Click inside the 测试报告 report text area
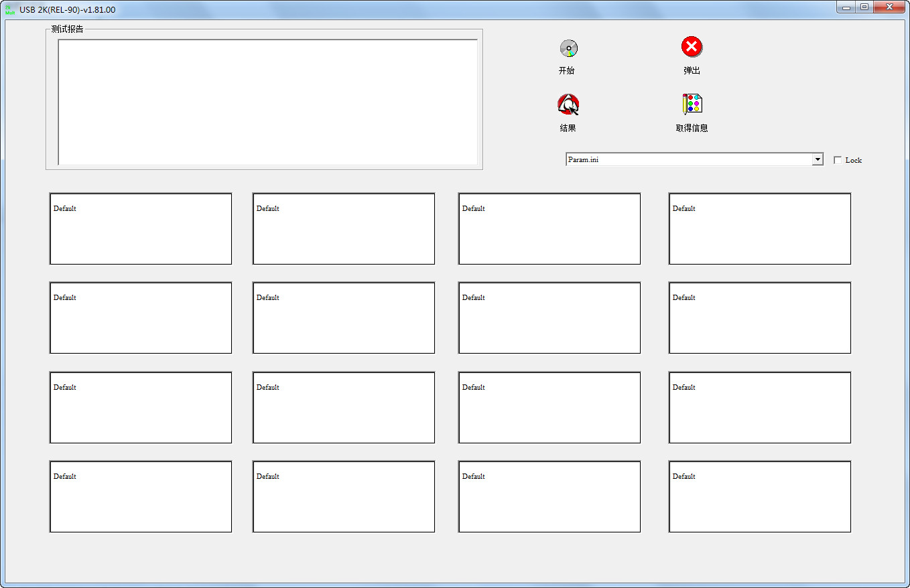This screenshot has width=910, height=588. (268, 102)
